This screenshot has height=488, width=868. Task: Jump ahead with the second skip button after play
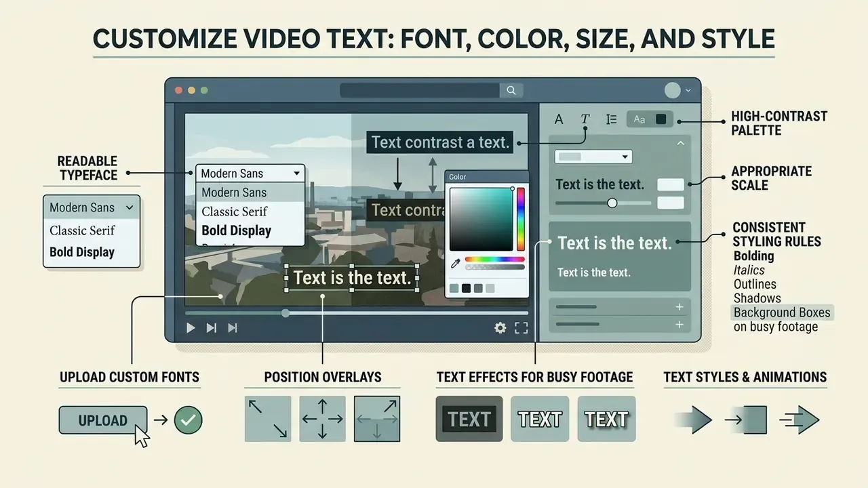click(233, 328)
